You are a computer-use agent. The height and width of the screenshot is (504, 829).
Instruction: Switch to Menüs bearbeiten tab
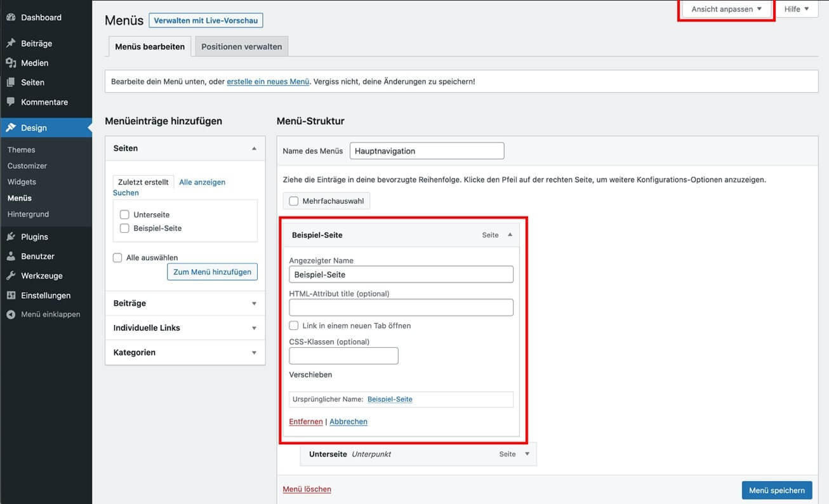point(150,46)
